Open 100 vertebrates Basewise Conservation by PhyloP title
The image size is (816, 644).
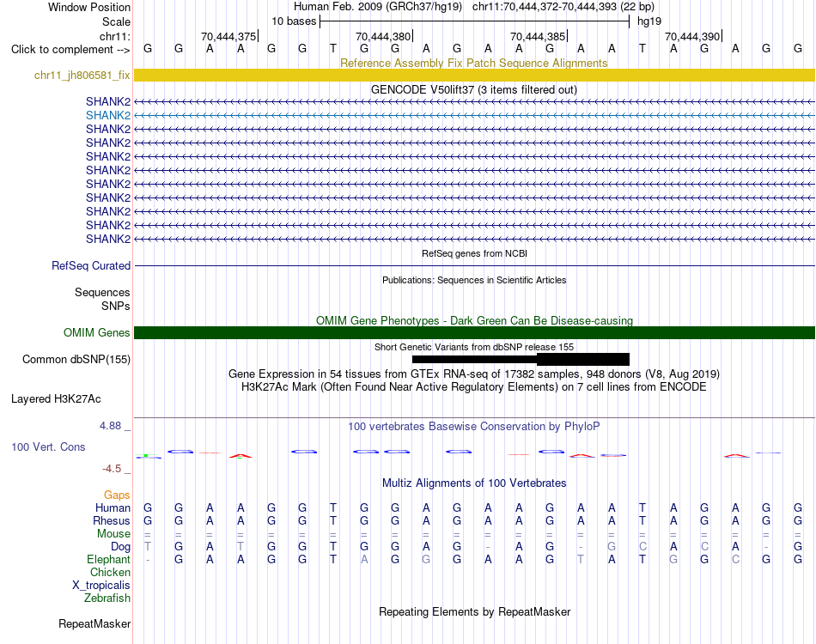coord(473,427)
